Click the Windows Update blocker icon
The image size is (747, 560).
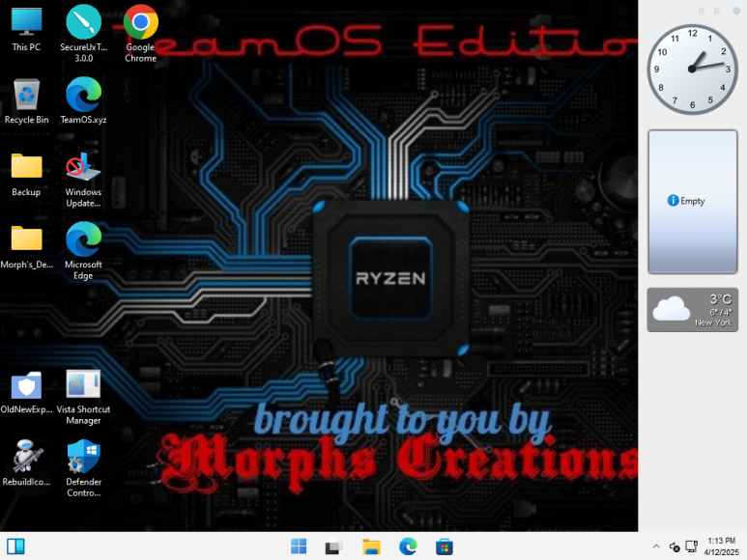83,180
